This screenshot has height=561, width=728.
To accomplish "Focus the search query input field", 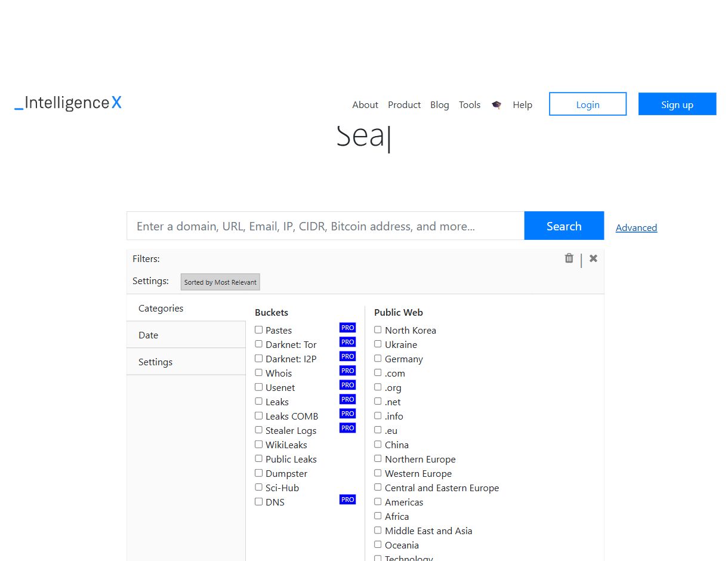I will pos(326,226).
